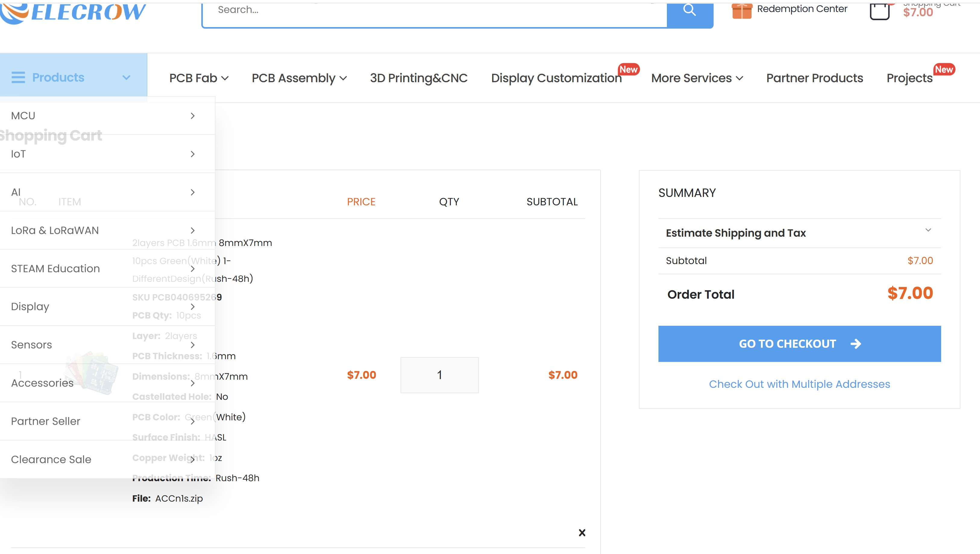Expand the IoT category arrow
The width and height of the screenshot is (980, 554).
pyautogui.click(x=193, y=154)
